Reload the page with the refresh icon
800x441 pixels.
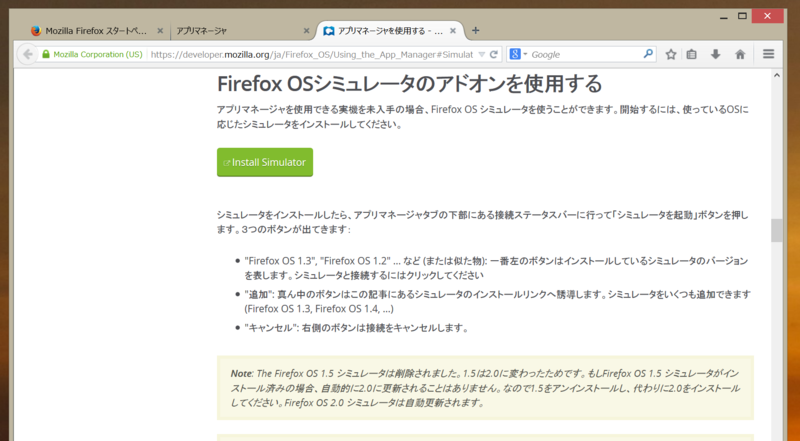click(x=493, y=54)
